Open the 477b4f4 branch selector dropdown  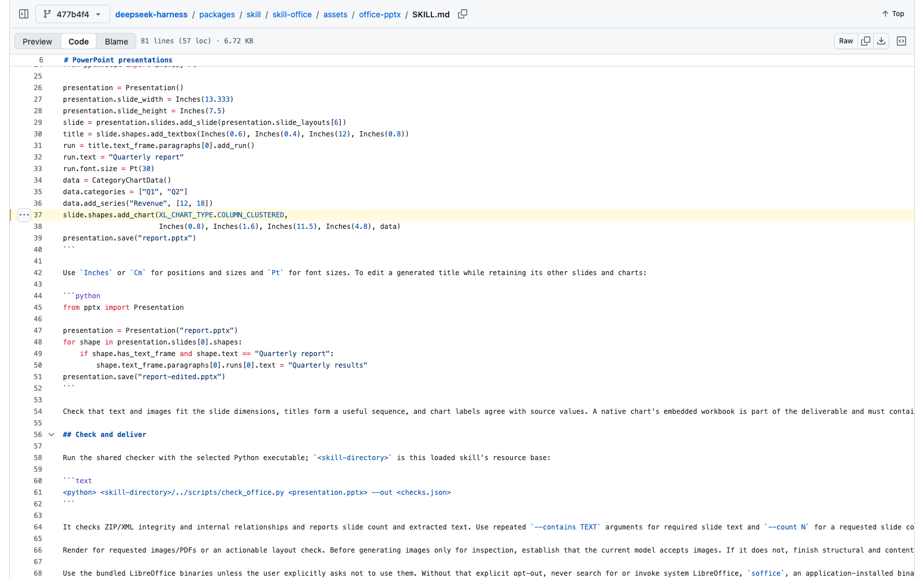tap(73, 14)
